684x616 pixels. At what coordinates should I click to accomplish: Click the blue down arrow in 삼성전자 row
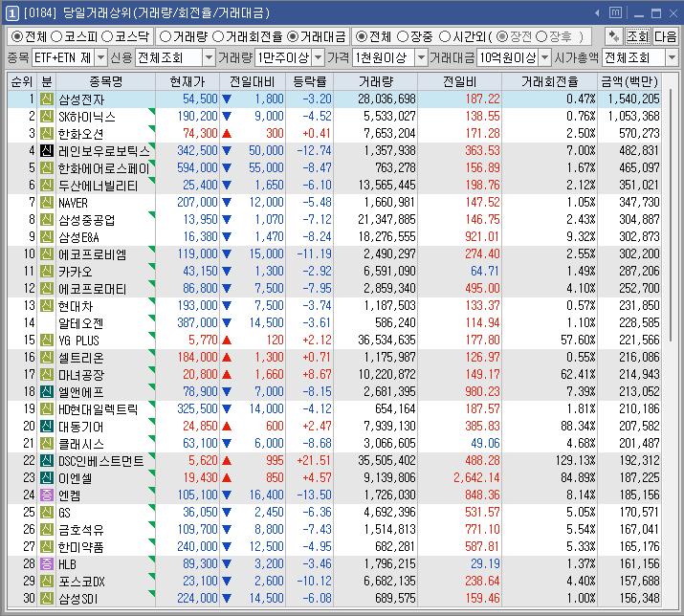click(x=227, y=99)
